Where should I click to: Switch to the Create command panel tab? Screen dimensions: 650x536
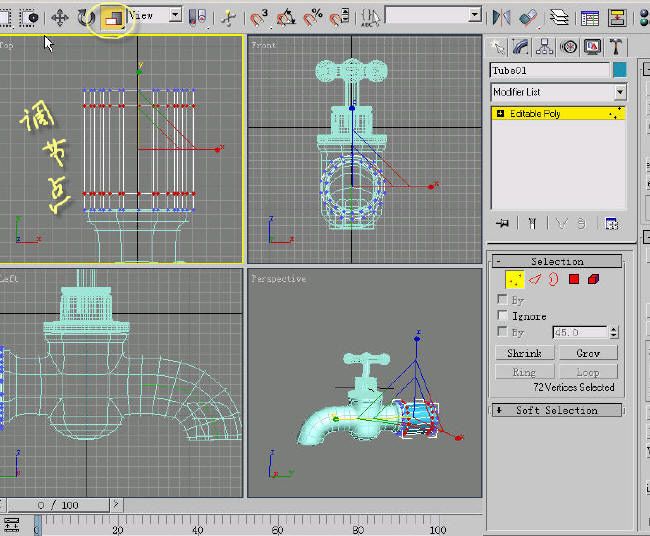[497, 47]
